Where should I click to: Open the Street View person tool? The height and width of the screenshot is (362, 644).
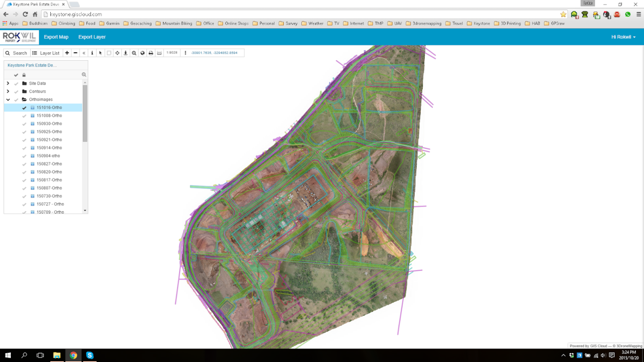tap(126, 53)
